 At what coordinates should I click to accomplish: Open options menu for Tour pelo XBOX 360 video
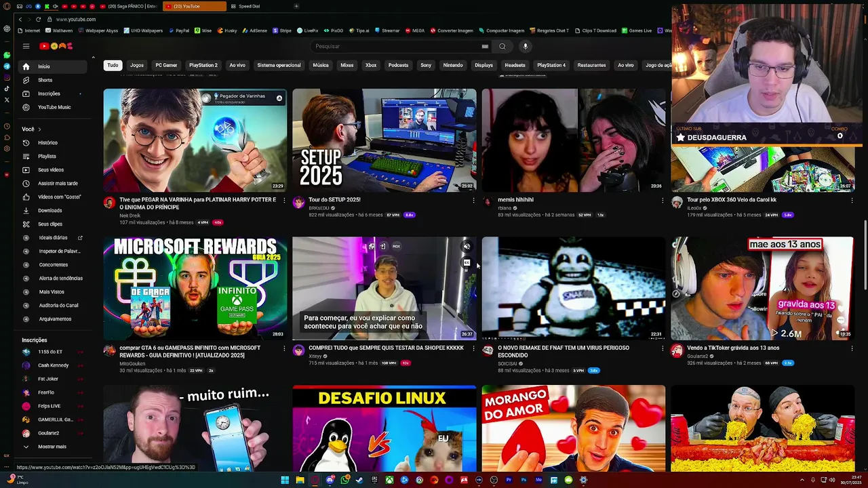(852, 201)
